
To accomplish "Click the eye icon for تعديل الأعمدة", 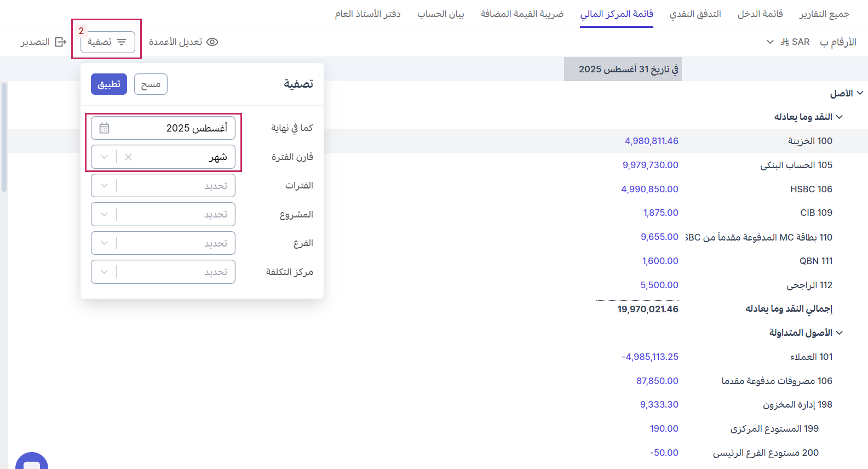I will [x=212, y=42].
